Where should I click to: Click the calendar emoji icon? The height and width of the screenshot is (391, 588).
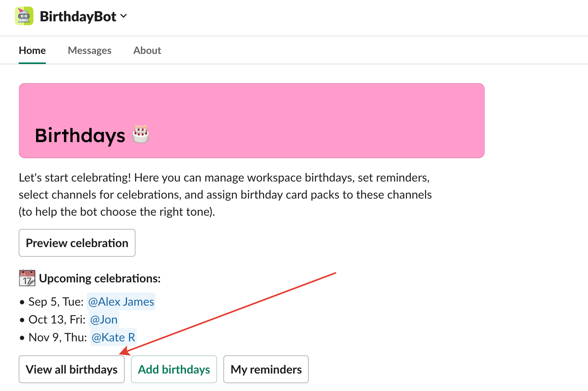tap(27, 278)
